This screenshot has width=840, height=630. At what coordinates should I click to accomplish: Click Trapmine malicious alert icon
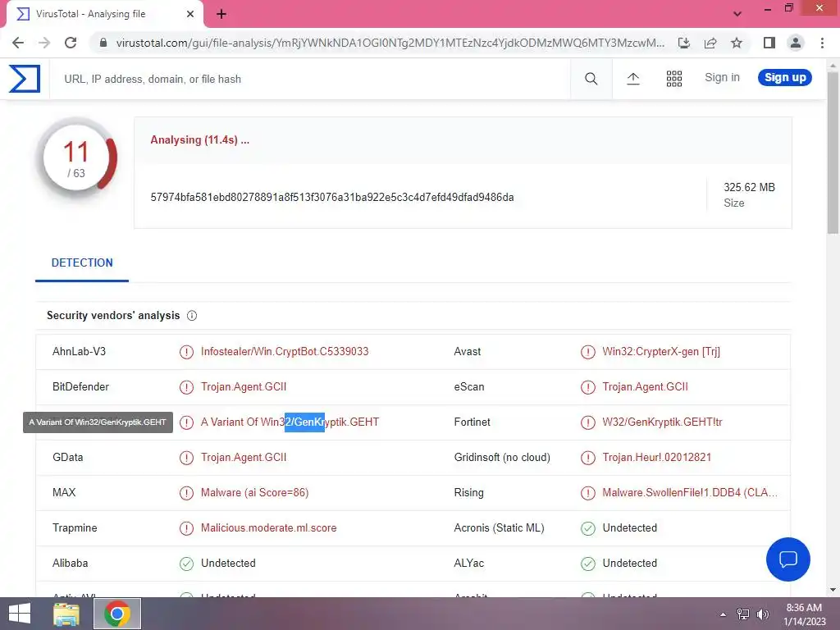186,528
